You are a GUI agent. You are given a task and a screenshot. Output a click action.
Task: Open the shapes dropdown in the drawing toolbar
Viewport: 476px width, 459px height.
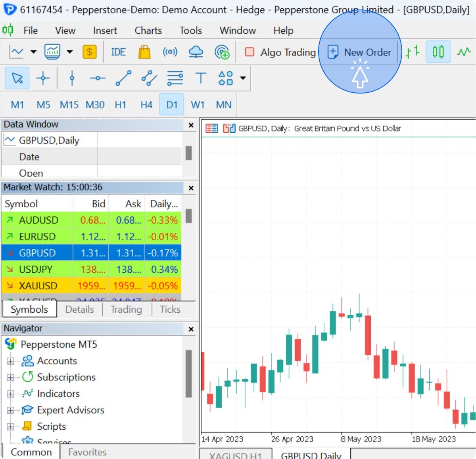pyautogui.click(x=243, y=78)
